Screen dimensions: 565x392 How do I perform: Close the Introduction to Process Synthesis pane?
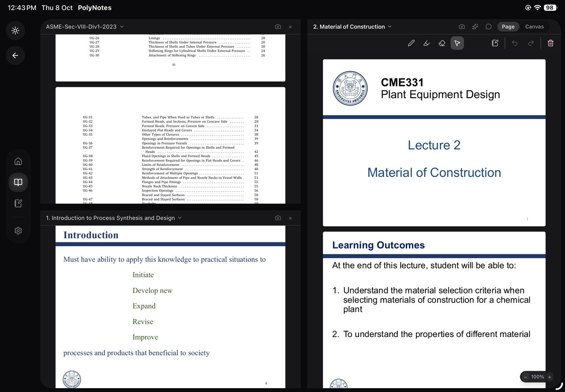(290, 218)
